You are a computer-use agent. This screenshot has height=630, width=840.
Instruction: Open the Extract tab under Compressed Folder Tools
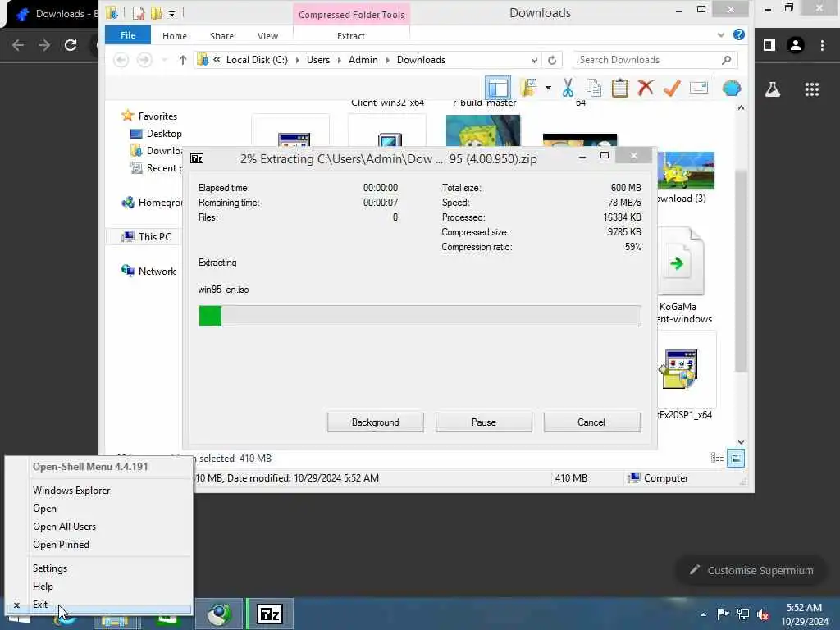click(351, 36)
